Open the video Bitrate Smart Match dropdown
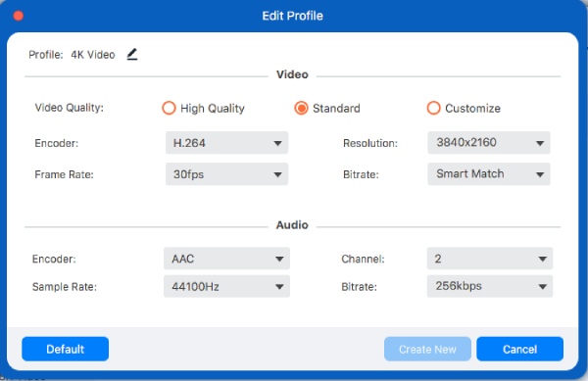 click(x=489, y=173)
